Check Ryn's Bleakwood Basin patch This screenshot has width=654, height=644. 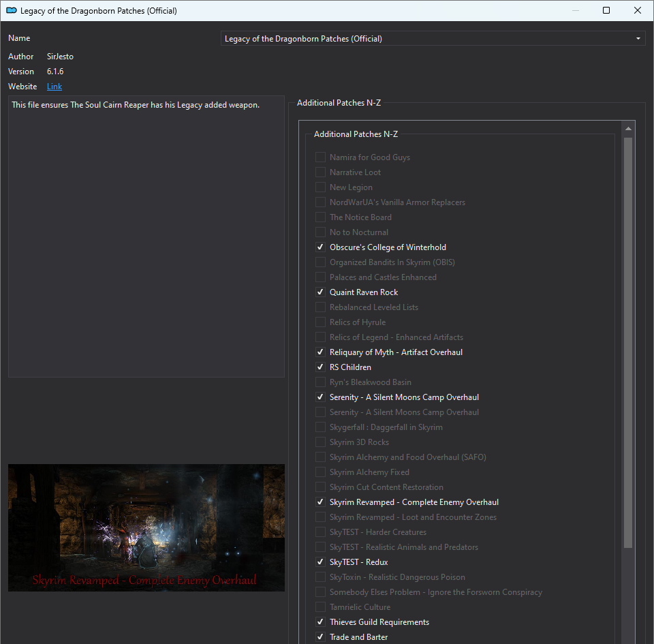(x=320, y=382)
